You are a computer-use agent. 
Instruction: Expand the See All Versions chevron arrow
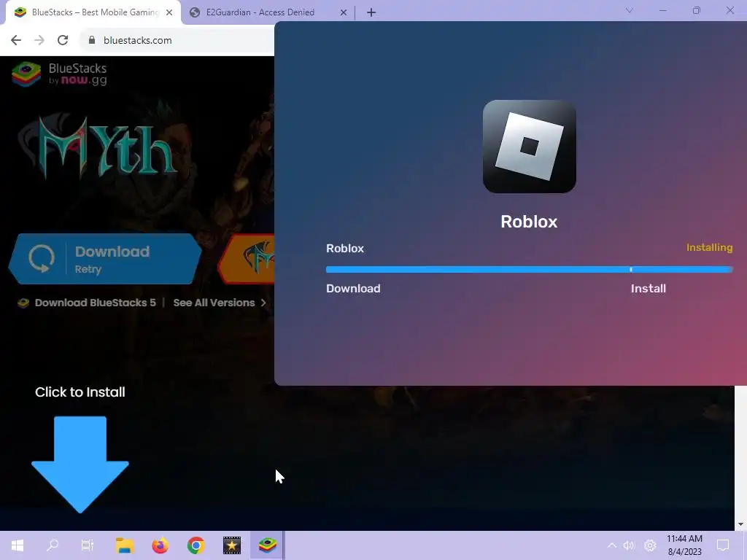tap(263, 303)
